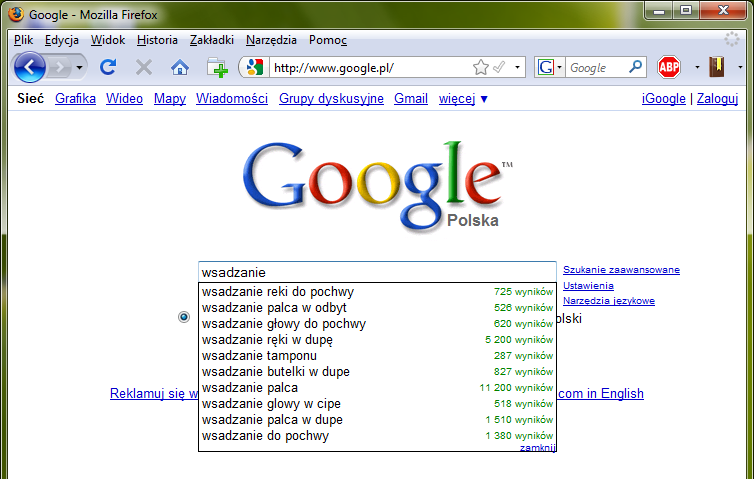Viewport: 755px width, 479px height.
Task: Click the Google favicon in address bar
Action: (254, 67)
